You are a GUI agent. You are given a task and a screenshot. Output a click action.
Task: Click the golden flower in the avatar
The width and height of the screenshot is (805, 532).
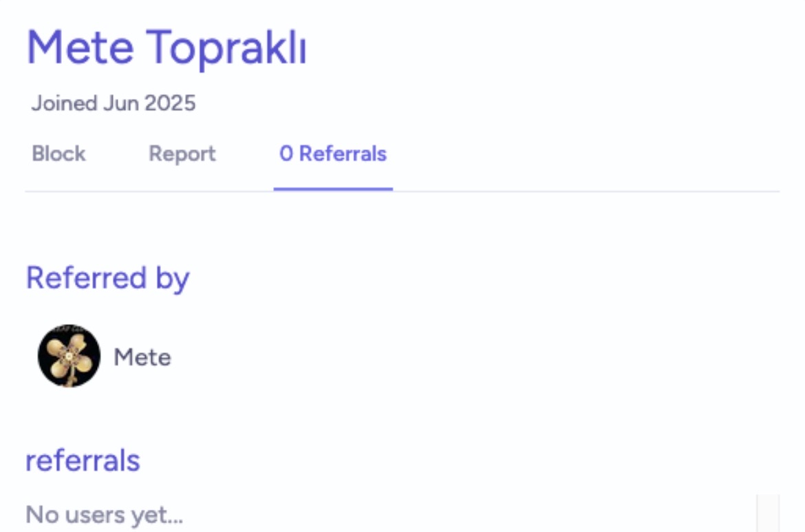pyautogui.click(x=69, y=356)
